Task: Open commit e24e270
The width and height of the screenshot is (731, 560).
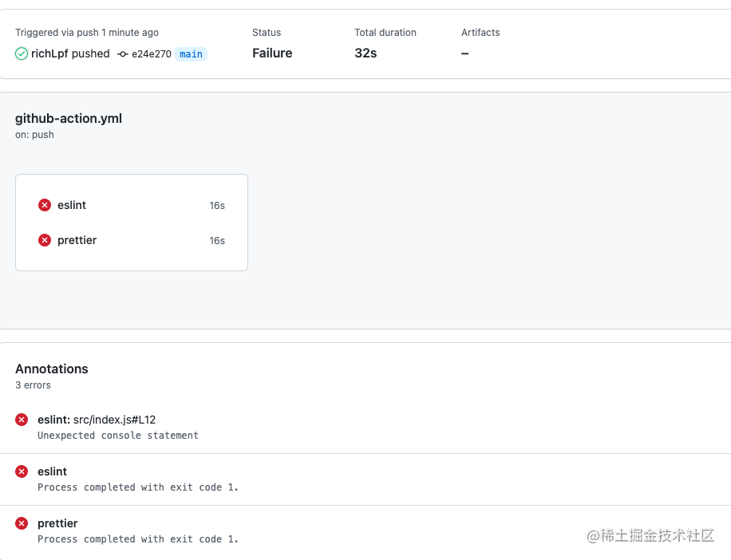Action: click(152, 54)
